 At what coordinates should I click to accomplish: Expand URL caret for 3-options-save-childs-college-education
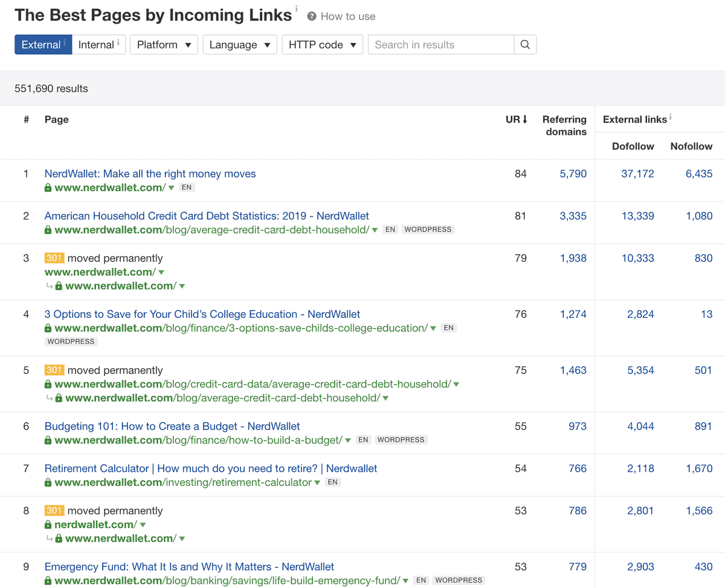tap(434, 329)
